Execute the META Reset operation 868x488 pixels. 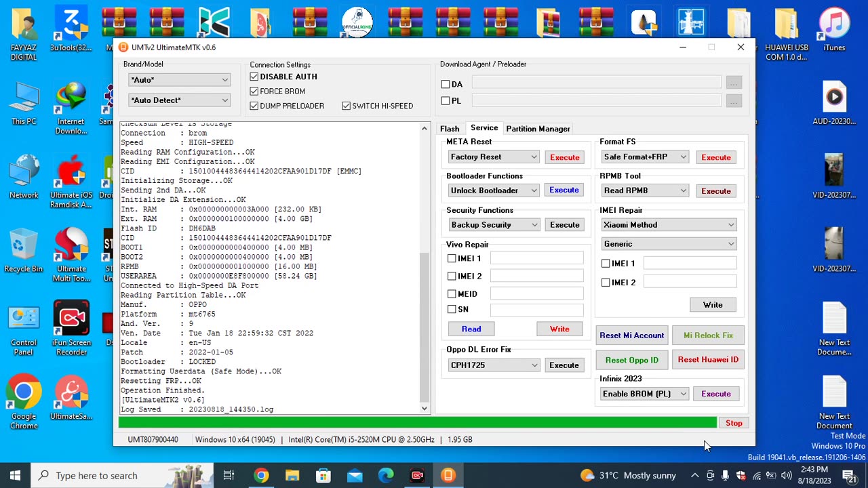point(564,157)
